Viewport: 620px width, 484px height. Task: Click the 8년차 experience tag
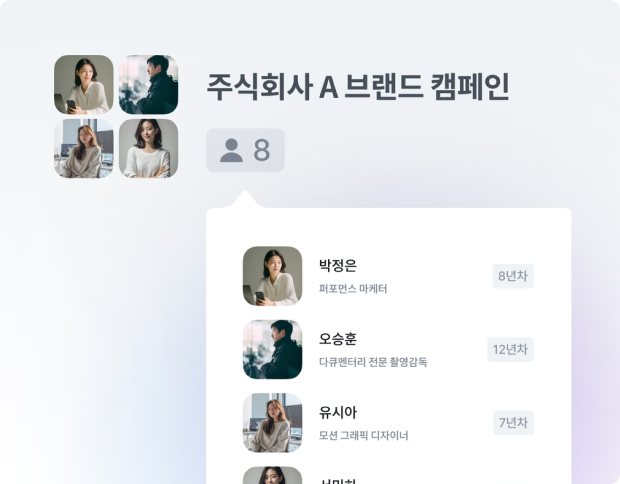pyautogui.click(x=513, y=276)
